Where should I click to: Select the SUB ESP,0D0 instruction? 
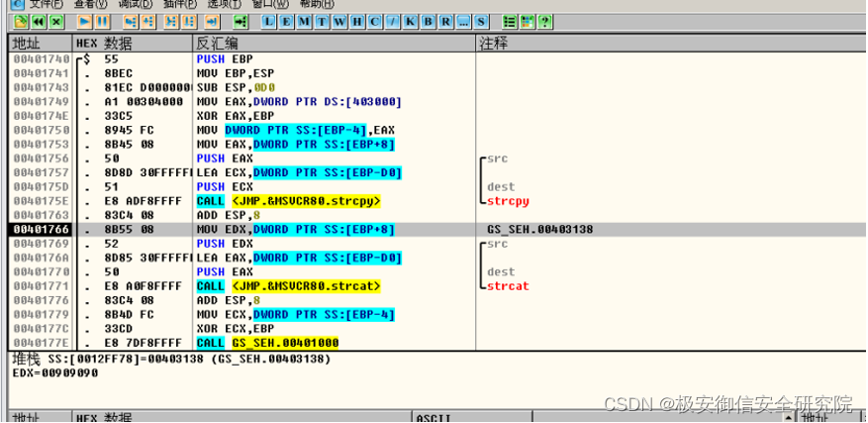click(237, 87)
